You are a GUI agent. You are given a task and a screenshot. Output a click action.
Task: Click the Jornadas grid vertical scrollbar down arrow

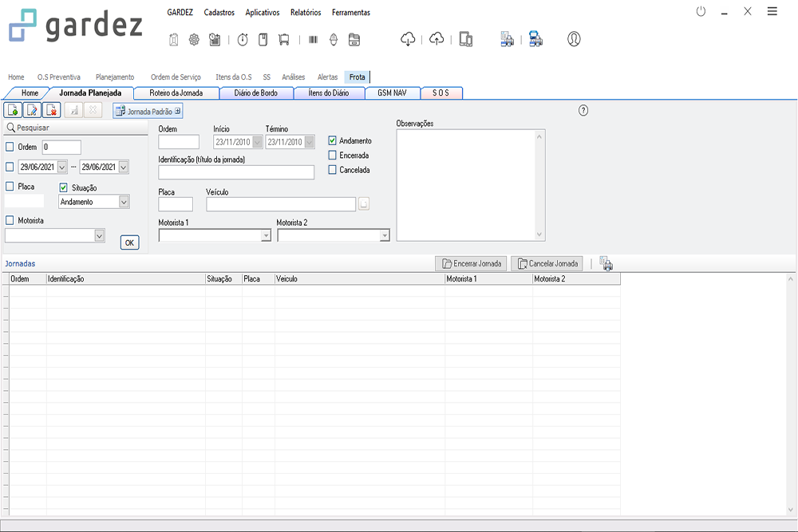point(790,509)
